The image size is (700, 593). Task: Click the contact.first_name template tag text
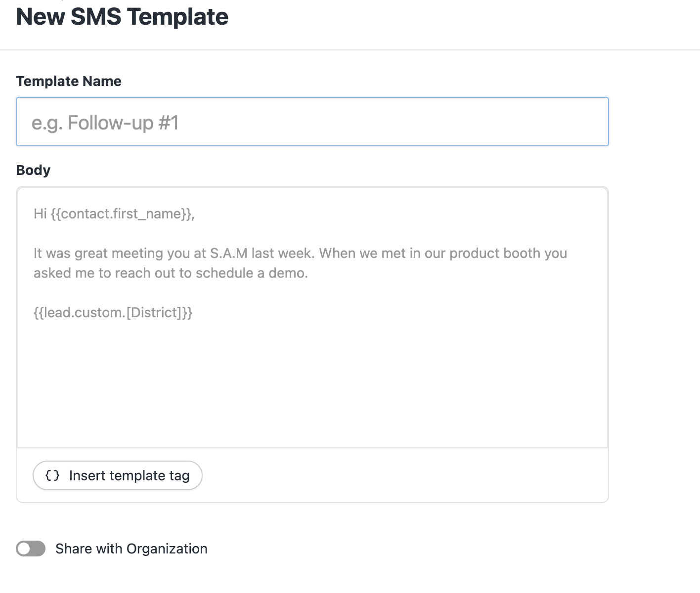(121, 213)
